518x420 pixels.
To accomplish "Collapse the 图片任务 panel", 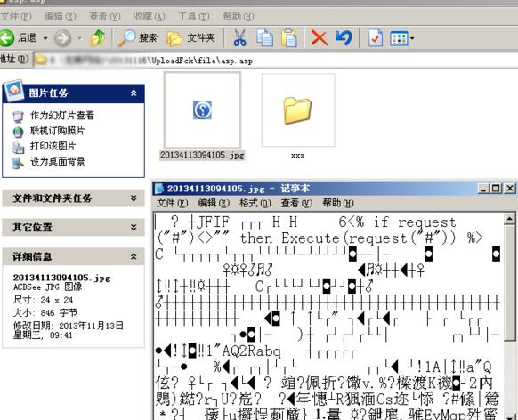I will pos(134,93).
